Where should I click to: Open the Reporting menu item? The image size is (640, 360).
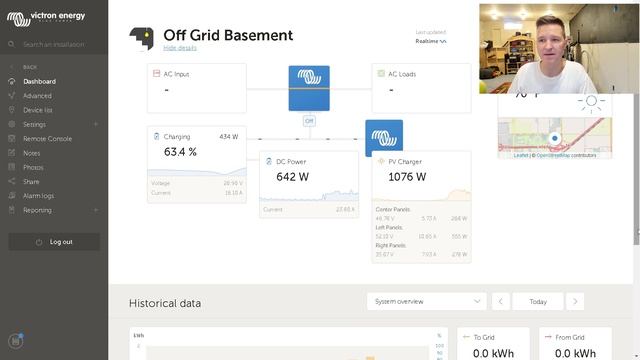(38, 210)
